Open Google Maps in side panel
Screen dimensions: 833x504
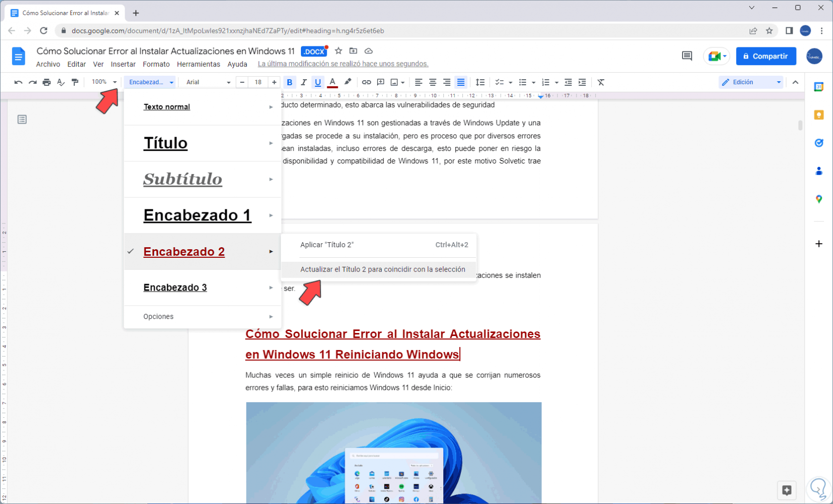pos(819,199)
